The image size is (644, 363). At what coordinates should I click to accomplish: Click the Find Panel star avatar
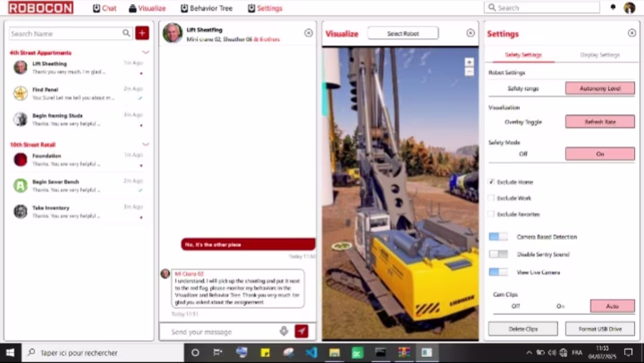[20, 93]
